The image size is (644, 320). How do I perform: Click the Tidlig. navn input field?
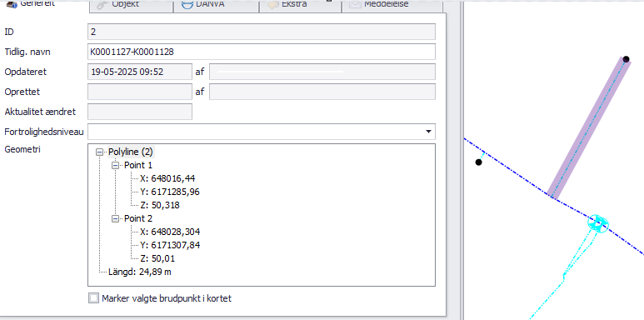pyautogui.click(x=262, y=52)
